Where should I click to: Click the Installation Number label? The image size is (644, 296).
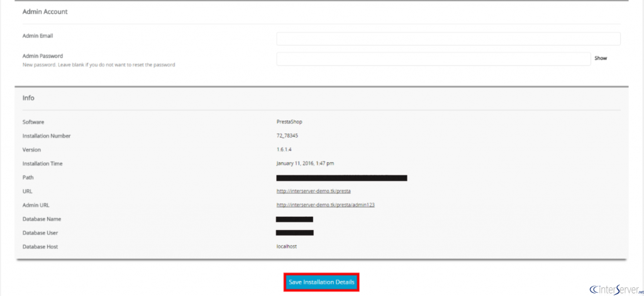[47, 136]
